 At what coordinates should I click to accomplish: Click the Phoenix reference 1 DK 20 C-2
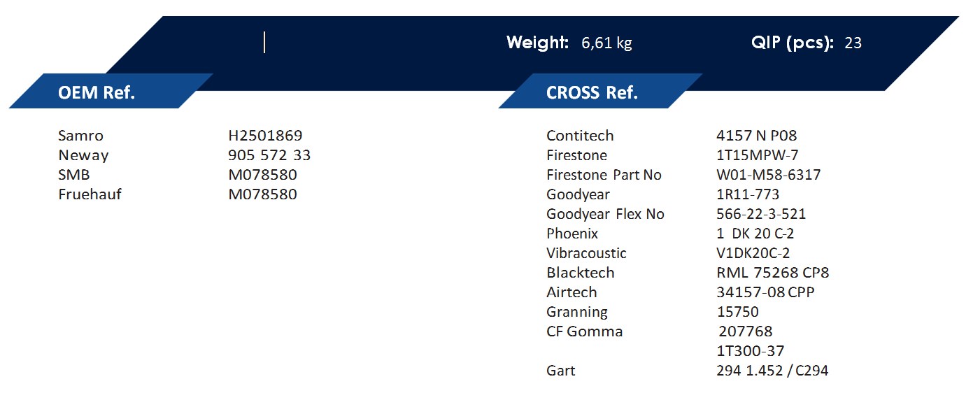[755, 234]
